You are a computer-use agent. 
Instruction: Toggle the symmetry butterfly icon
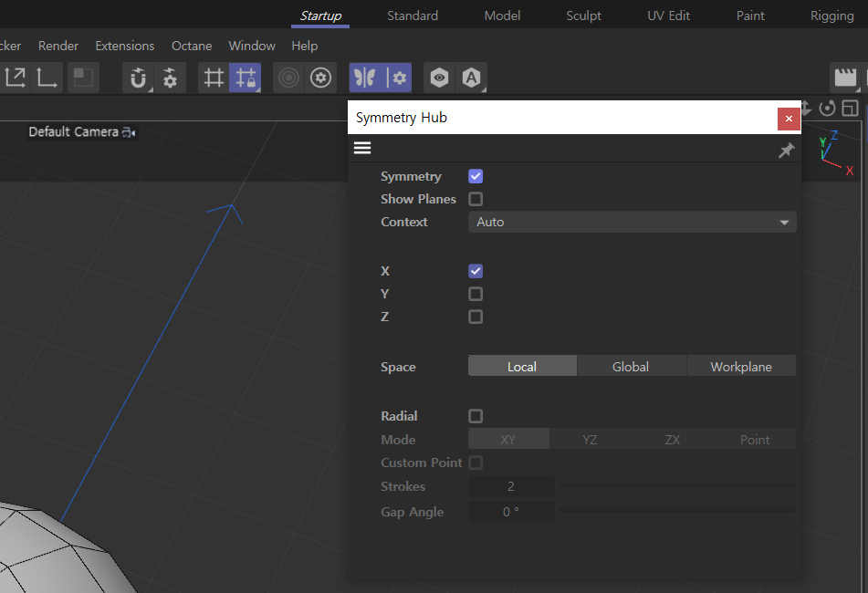[x=365, y=78]
